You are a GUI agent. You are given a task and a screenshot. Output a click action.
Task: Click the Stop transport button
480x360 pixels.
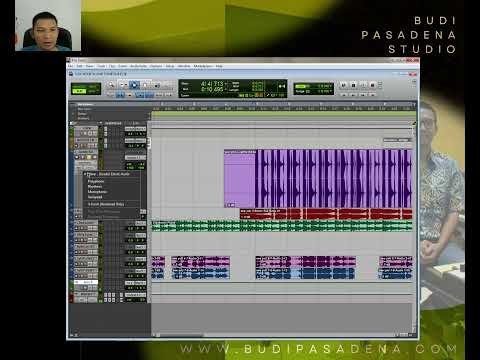pos(354,85)
